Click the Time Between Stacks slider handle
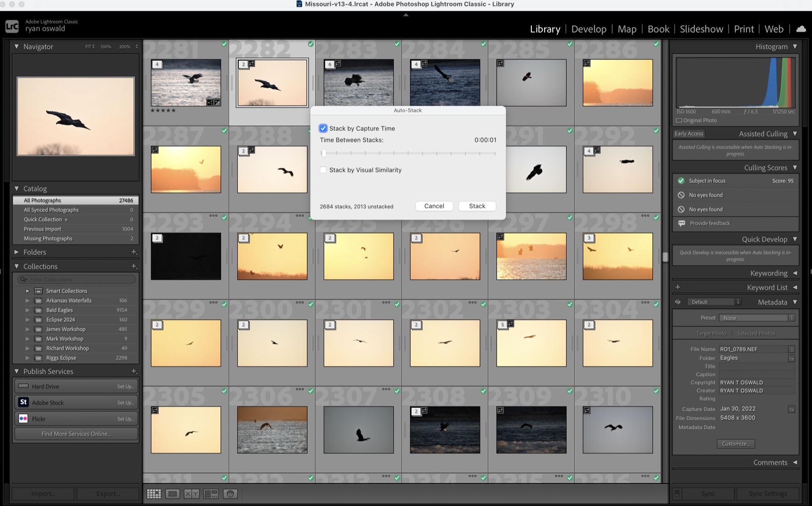Screen dimensions: 812x506 tap(323, 153)
